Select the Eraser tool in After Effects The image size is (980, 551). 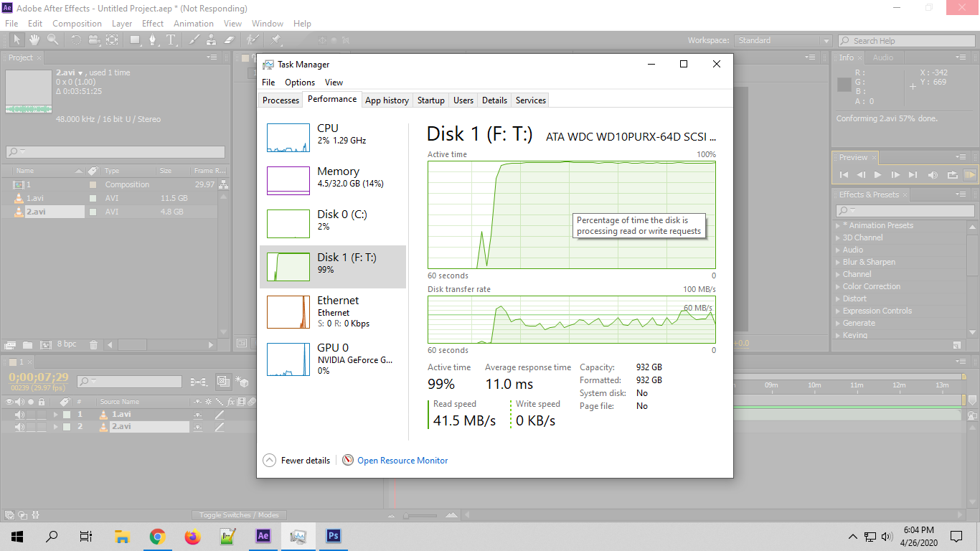230,40
